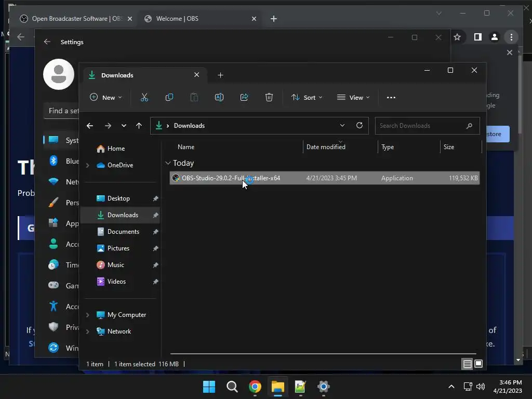Show hidden system tray icons
This screenshot has height=399, width=532.
tap(451, 387)
